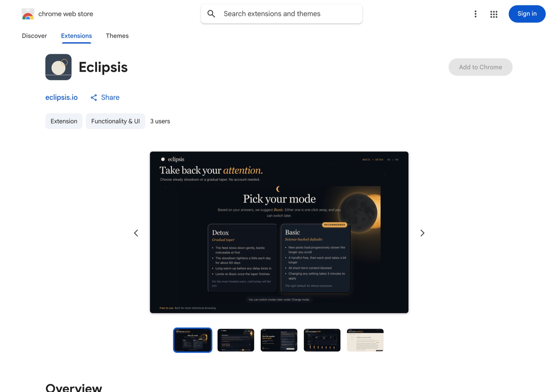This screenshot has width=558, height=392.
Task: Show the previous screenshot with left arrow
Action: point(136,233)
